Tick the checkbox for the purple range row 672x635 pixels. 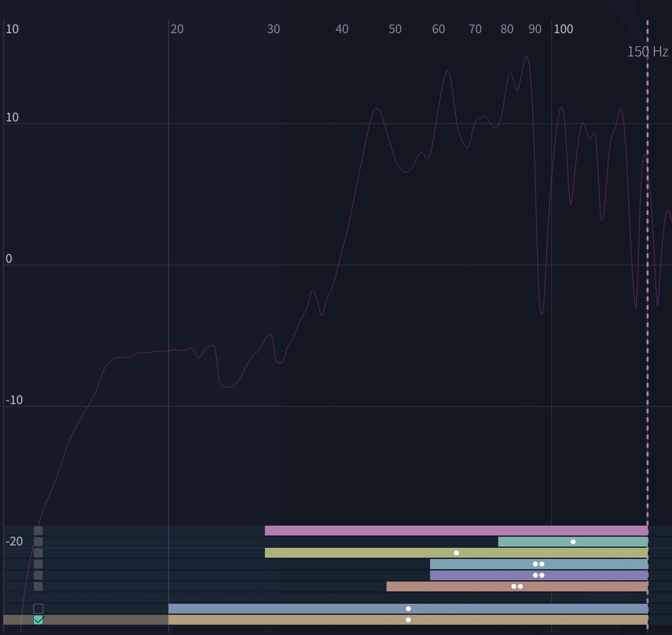38,575
